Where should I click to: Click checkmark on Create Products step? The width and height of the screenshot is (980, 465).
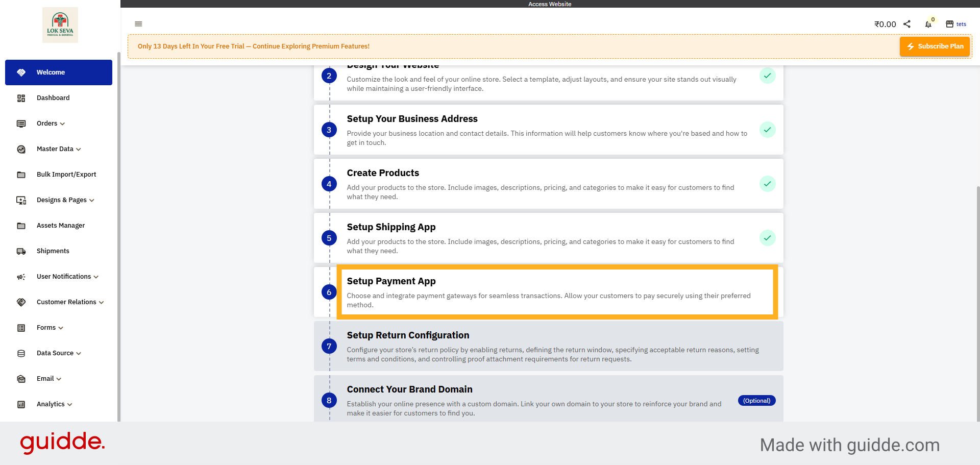[767, 184]
